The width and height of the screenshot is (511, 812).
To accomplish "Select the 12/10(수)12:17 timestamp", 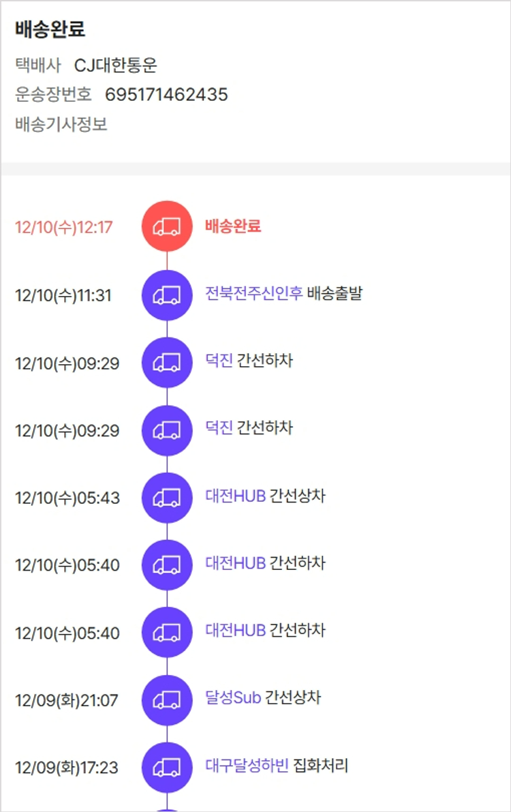I will (x=63, y=227).
